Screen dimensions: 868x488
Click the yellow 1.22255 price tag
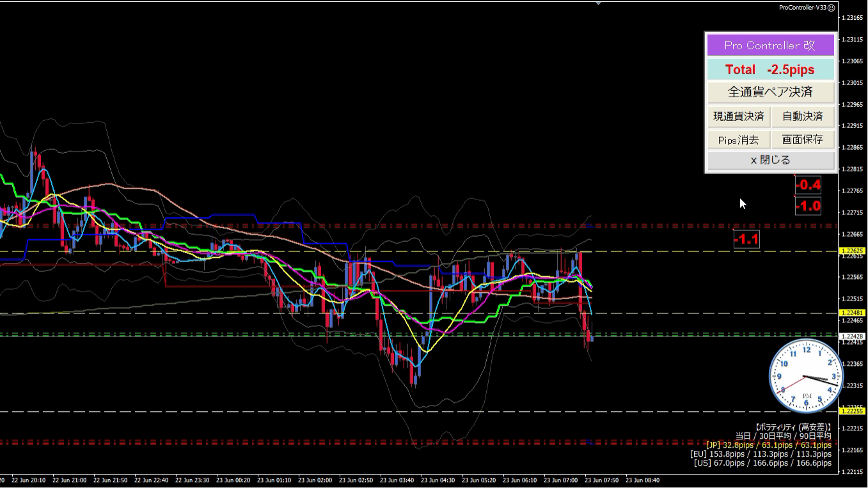coord(853,411)
